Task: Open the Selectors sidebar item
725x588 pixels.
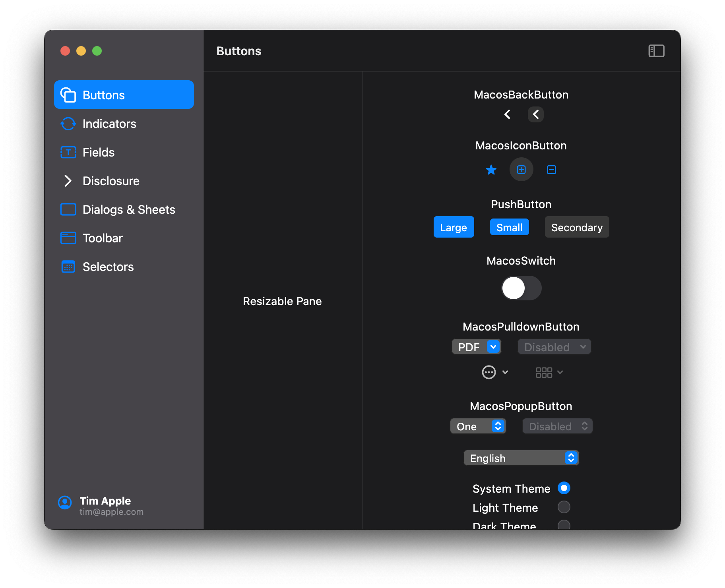Action: [x=124, y=267]
